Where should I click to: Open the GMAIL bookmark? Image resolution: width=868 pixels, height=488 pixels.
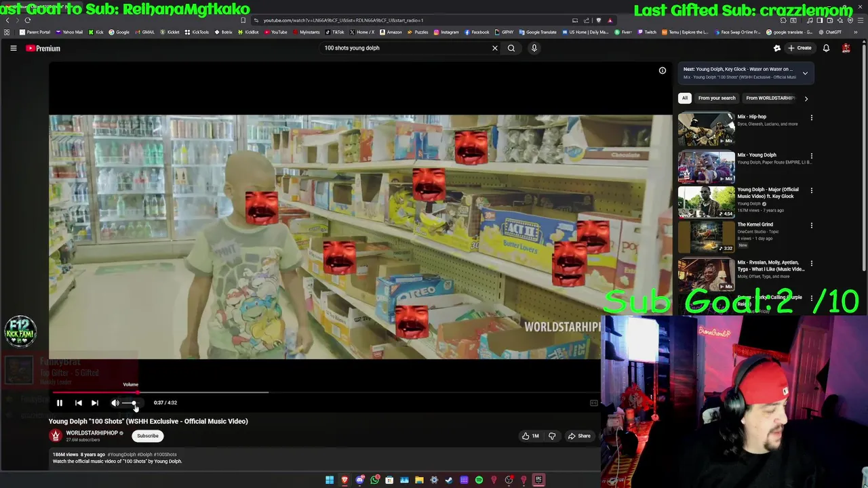(144, 32)
